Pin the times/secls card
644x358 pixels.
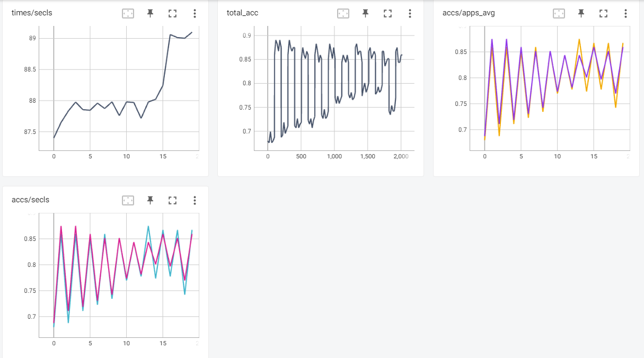tap(150, 14)
